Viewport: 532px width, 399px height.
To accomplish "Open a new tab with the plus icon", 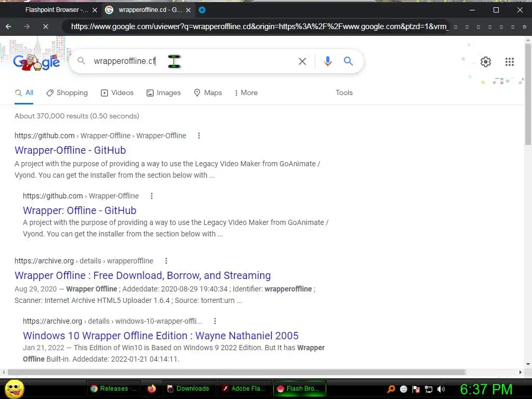I will coord(202,10).
